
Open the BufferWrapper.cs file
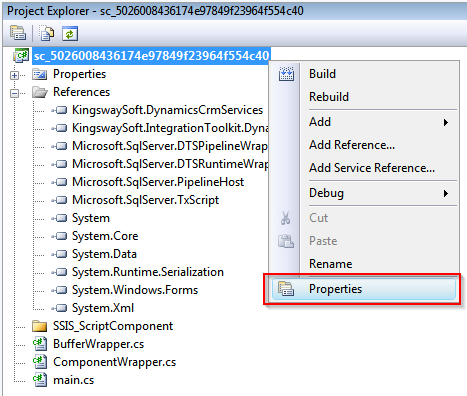pyautogui.click(x=98, y=344)
